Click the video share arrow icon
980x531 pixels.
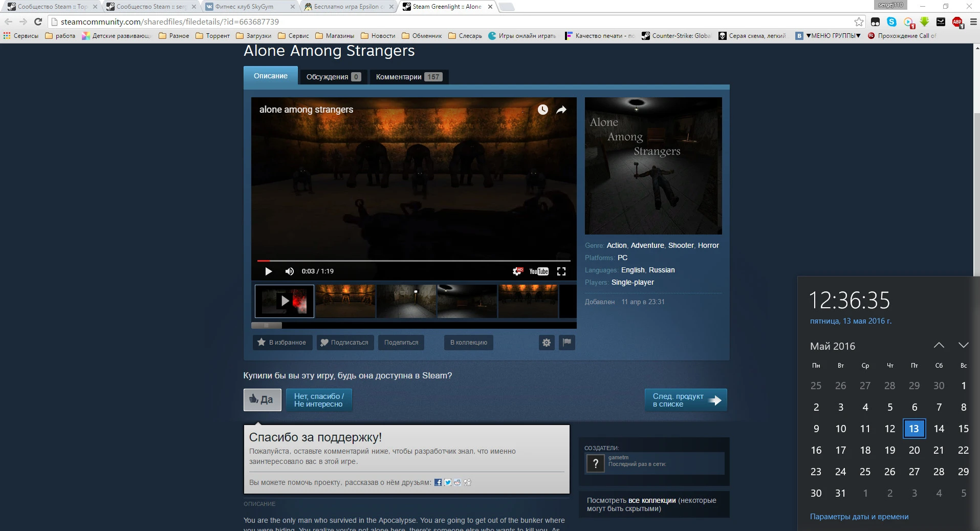pos(561,110)
